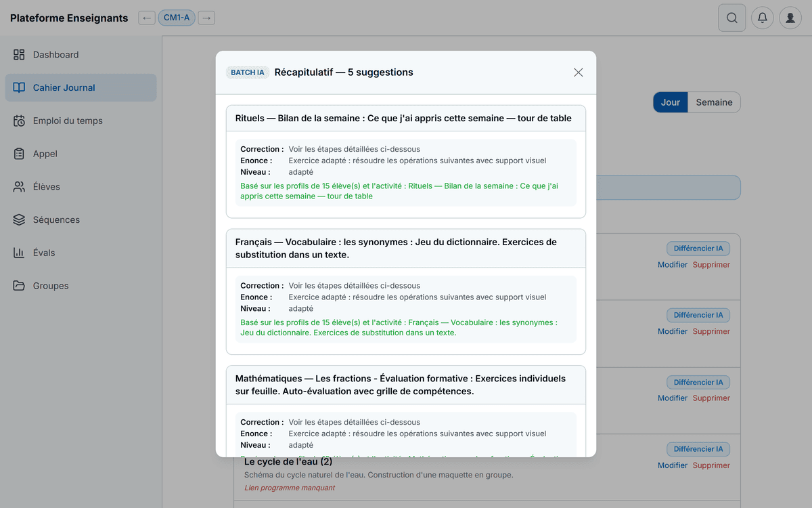This screenshot has height=508, width=812.
Task: Click the Dashboard grid icon
Action: click(x=19, y=55)
